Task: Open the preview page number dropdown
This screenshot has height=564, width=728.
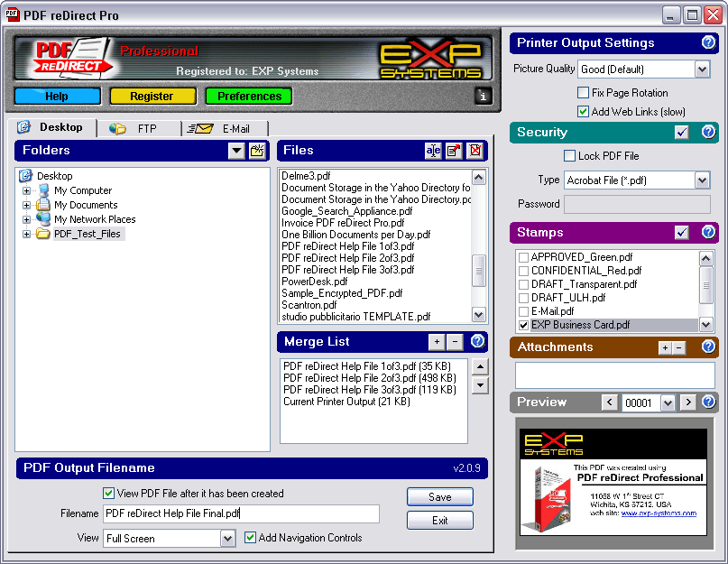Action: 668,402
